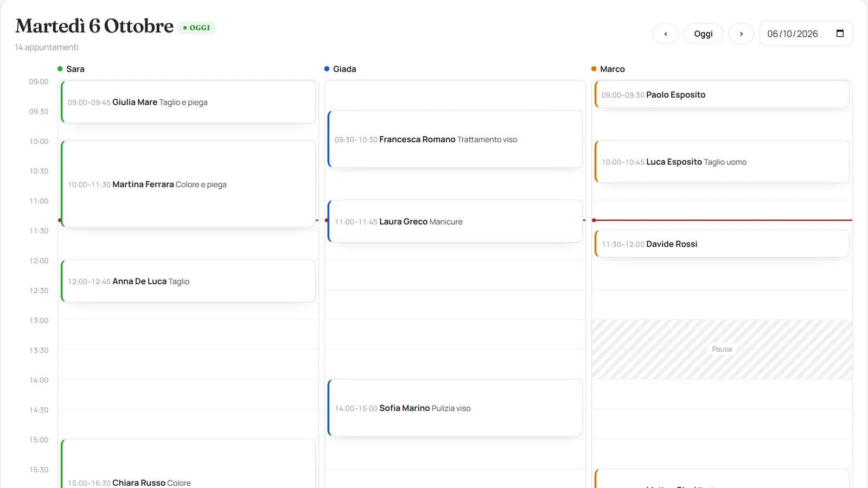
Task: Open Giulia Mare Taglio e piega appointment
Action: (x=188, y=102)
